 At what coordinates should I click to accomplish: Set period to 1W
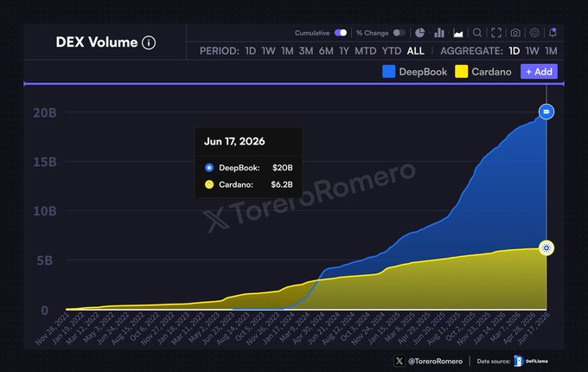pos(269,51)
